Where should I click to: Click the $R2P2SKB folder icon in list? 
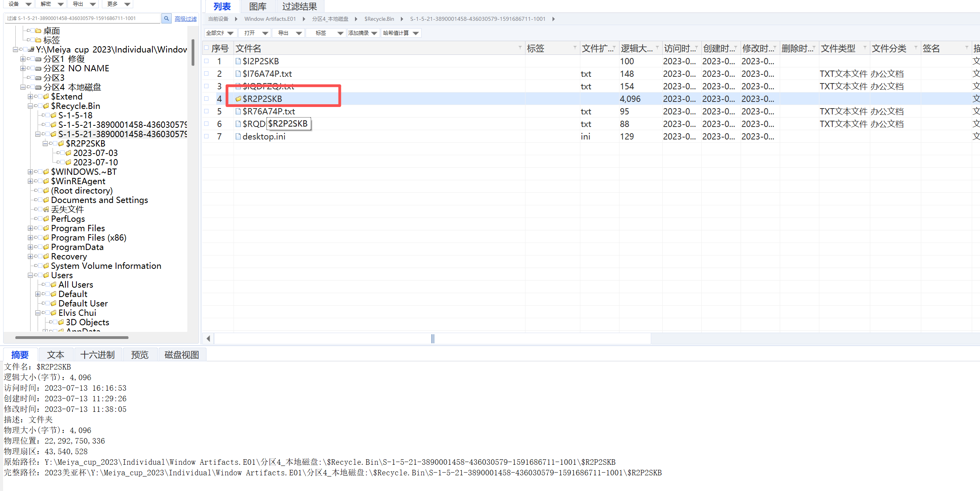pyautogui.click(x=238, y=99)
